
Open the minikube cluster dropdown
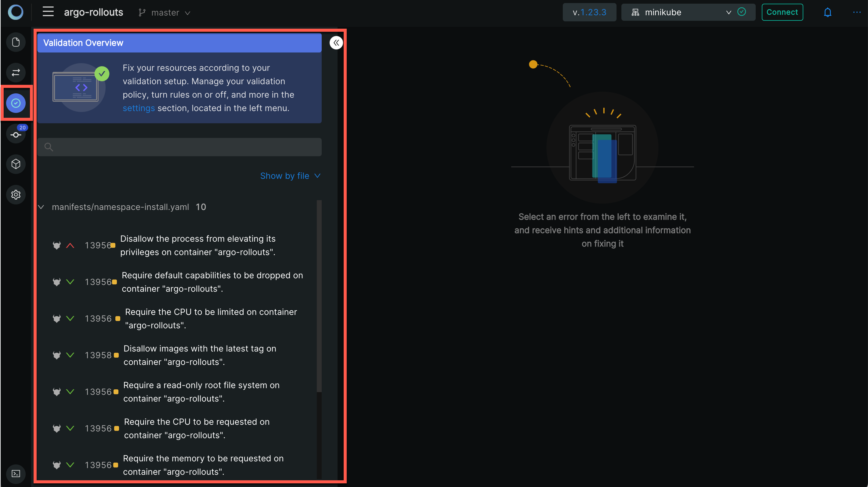(688, 13)
